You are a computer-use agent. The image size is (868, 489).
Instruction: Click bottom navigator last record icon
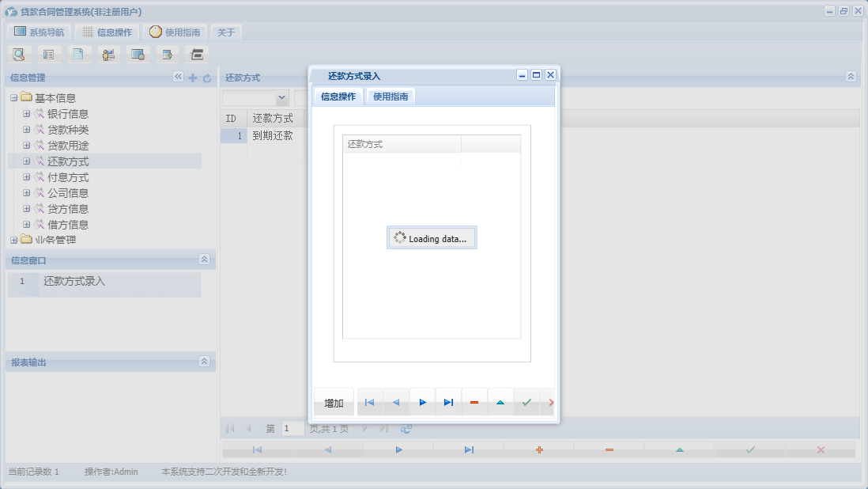[x=469, y=449]
